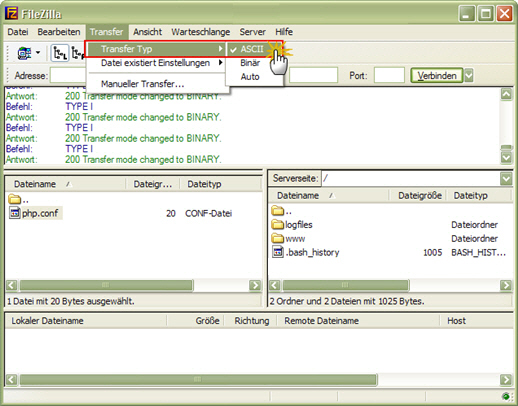The image size is (518, 406).
Task: Click the Größe queue column header
Action: (196, 321)
